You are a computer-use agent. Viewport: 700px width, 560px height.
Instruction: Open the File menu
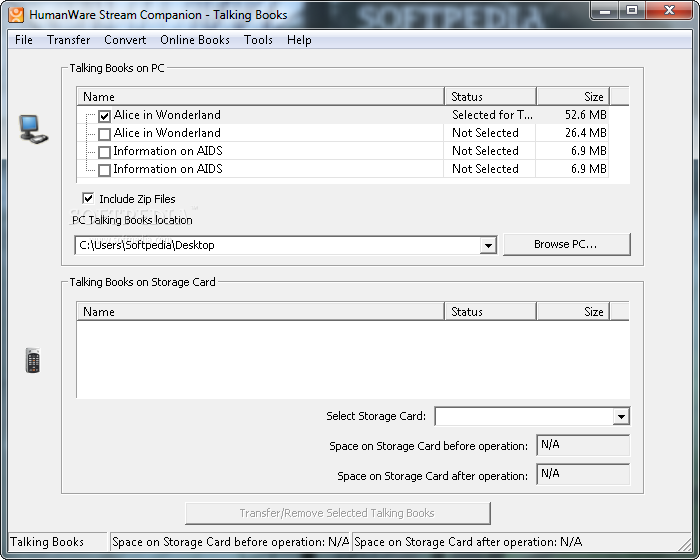(24, 40)
